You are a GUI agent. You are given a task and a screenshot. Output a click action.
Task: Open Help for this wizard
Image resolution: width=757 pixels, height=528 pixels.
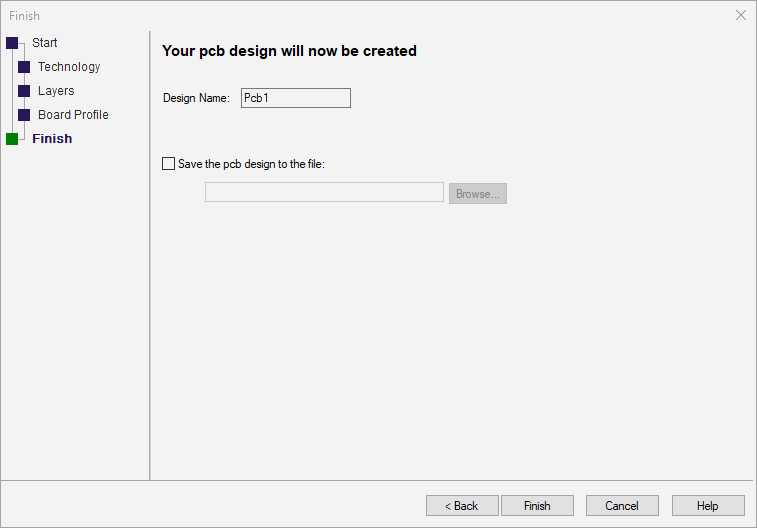(x=708, y=506)
